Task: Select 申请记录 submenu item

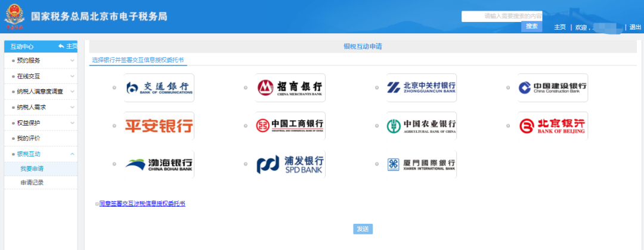Action: point(41,182)
